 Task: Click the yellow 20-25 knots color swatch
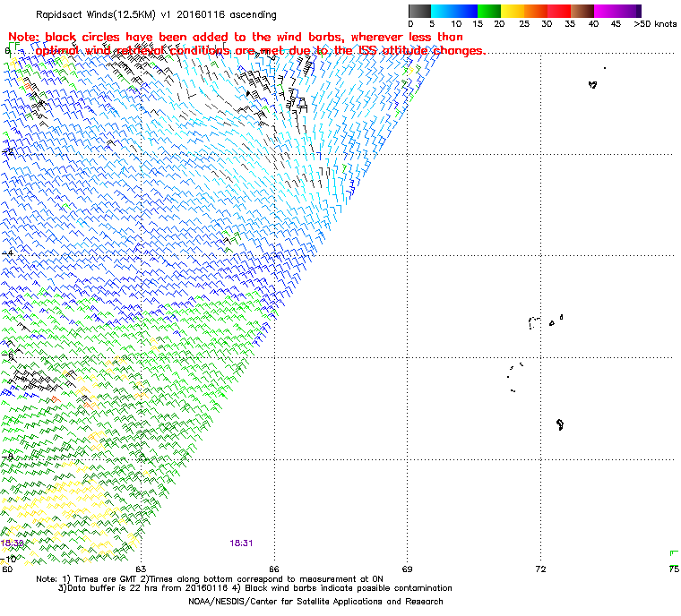point(513,11)
